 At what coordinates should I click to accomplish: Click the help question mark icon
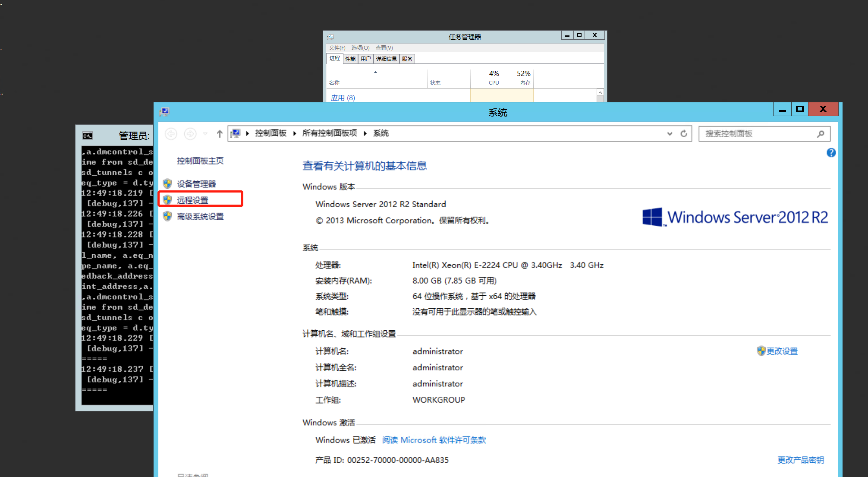pos(831,153)
